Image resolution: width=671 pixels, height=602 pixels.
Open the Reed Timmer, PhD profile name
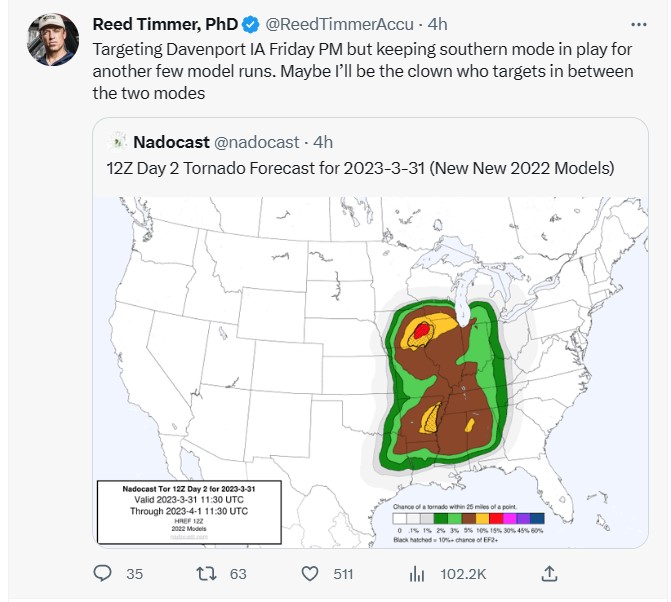pos(165,23)
